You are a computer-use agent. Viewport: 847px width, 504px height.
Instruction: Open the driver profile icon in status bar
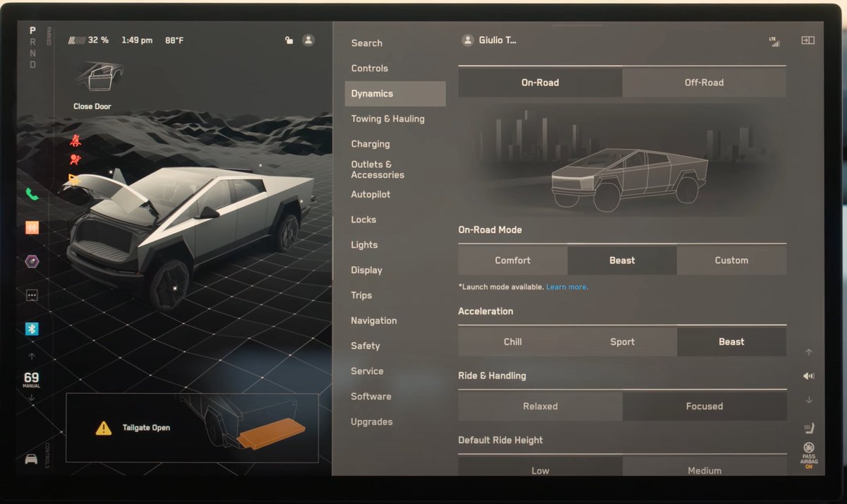click(308, 40)
